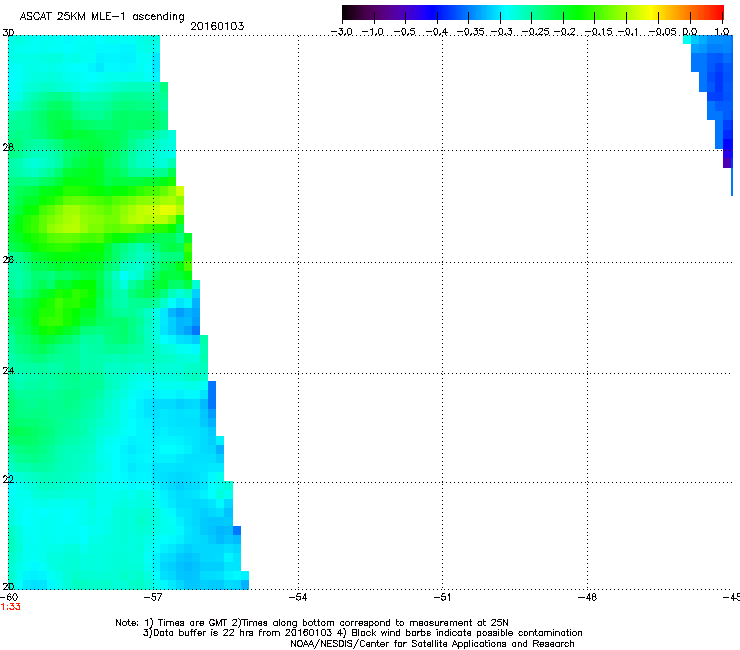The width and height of the screenshot is (740, 650).
Task: Click the color bar label -0.2
Action: pos(565,32)
